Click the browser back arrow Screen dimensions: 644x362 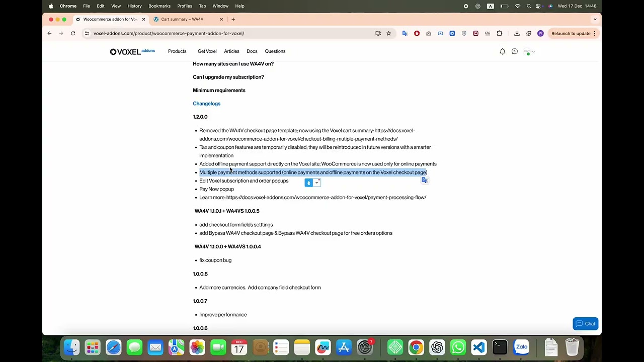coord(49,33)
